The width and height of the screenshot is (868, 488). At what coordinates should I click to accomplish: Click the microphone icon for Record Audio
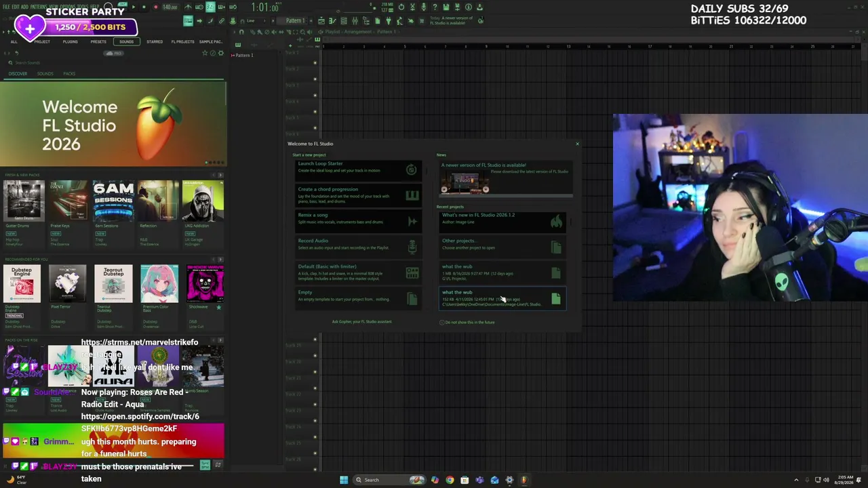point(412,247)
